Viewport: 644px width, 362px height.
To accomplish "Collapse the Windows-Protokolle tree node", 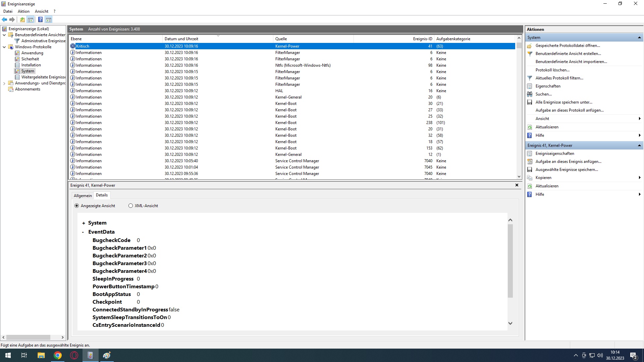I will (4, 47).
